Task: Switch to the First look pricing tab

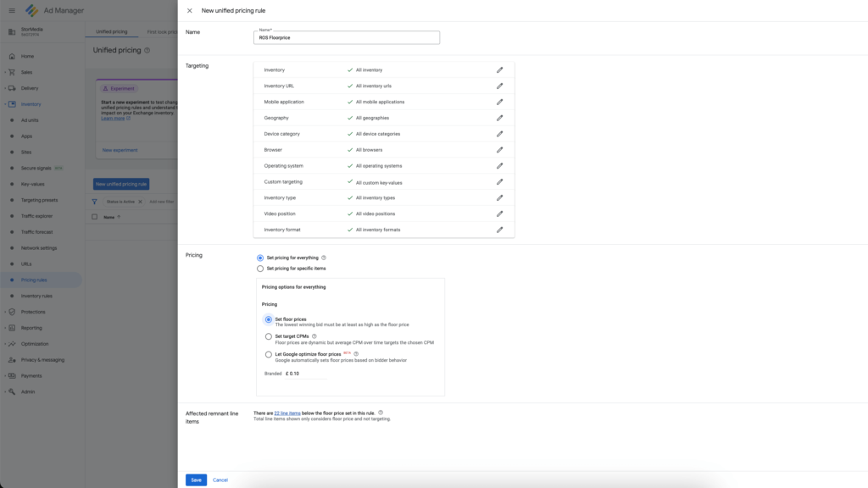Action: click(161, 31)
